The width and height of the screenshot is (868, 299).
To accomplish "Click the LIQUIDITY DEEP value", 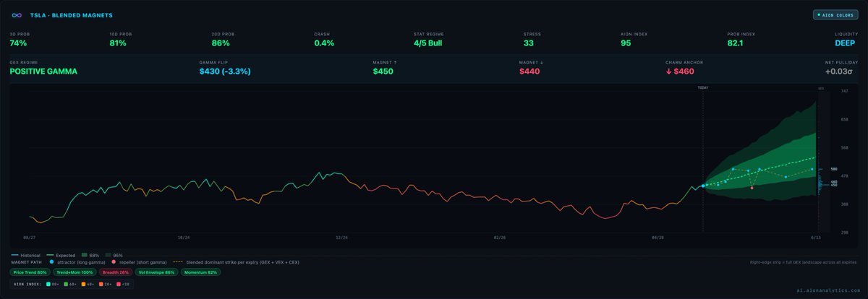I will (x=846, y=43).
